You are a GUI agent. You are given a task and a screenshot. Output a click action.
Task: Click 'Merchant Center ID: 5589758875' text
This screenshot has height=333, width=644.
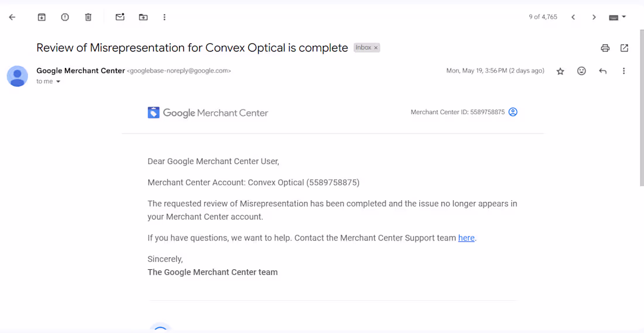pos(458,112)
